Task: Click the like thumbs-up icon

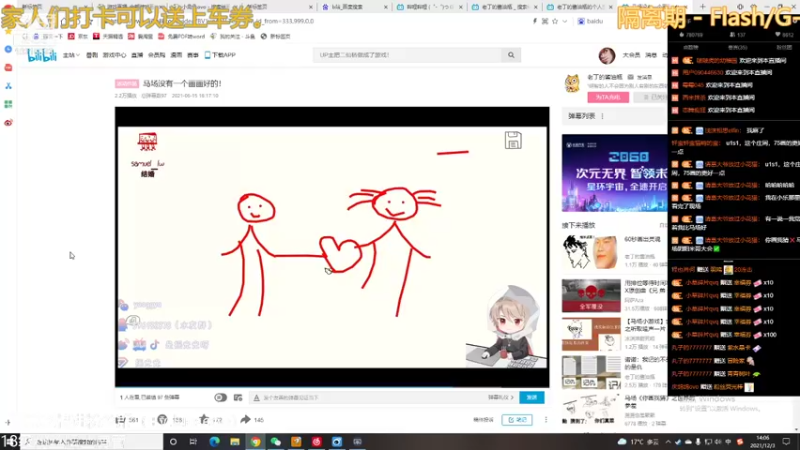Action: click(x=121, y=419)
